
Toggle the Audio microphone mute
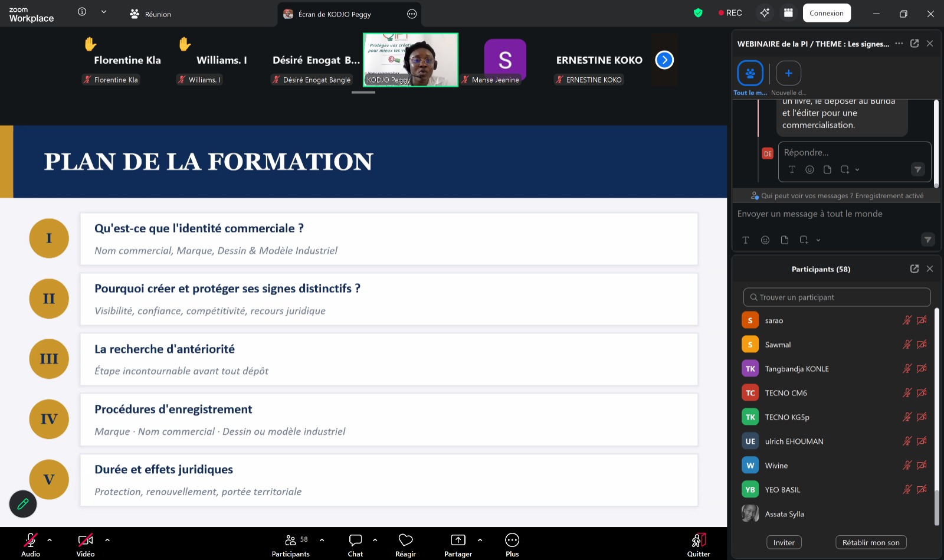click(30, 540)
